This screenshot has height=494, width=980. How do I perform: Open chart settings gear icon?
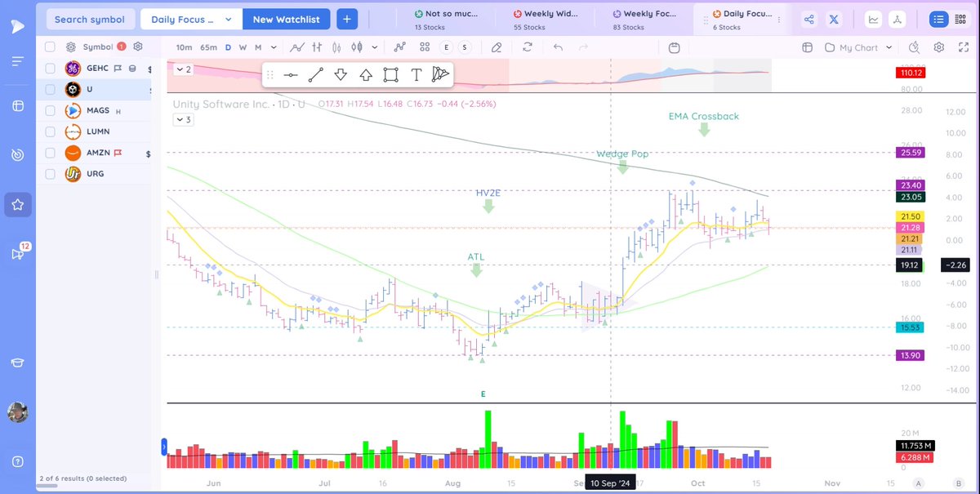[x=939, y=47]
